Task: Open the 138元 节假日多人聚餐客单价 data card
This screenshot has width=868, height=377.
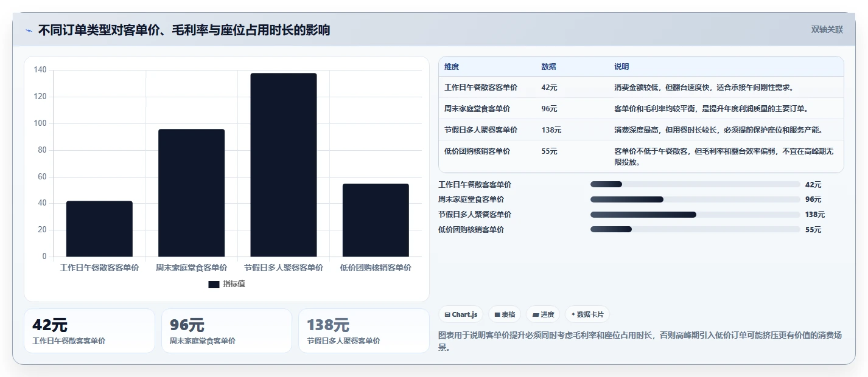Action: pos(364,331)
